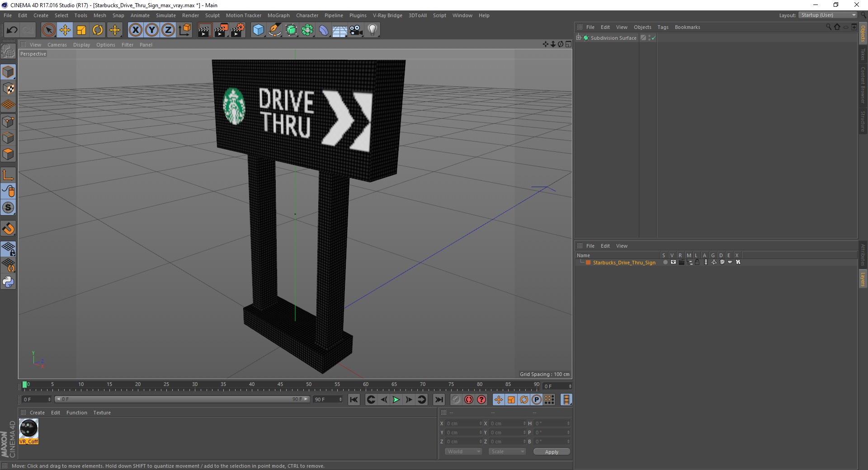Activate the Move tool in top toolbar
Viewport: 868px width, 470px height.
[x=65, y=30]
